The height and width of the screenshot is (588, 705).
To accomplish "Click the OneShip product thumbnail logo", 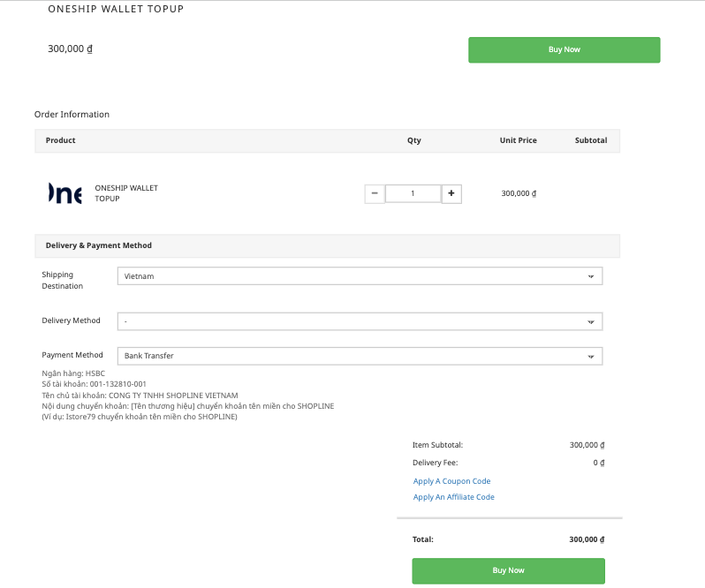I will pyautogui.click(x=65, y=193).
